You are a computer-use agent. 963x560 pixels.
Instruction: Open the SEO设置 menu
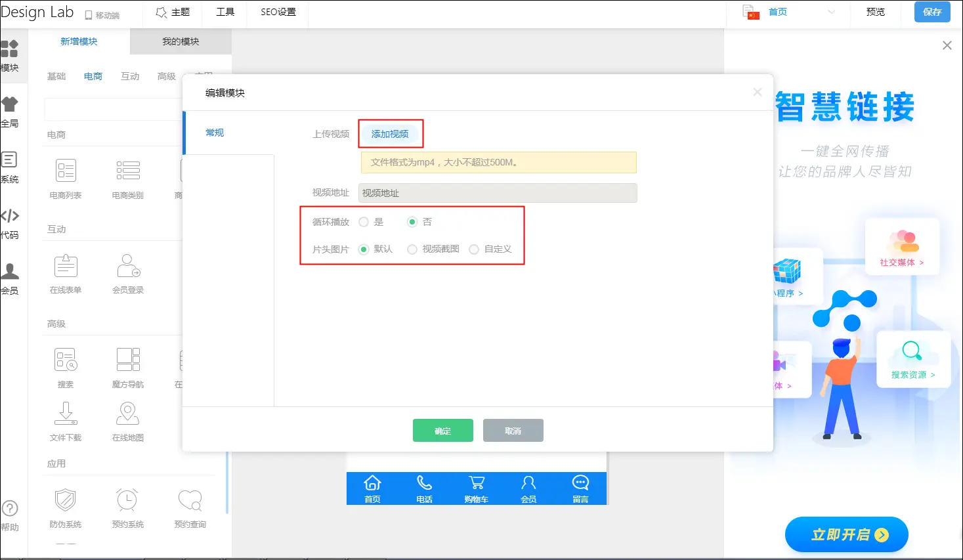(278, 12)
